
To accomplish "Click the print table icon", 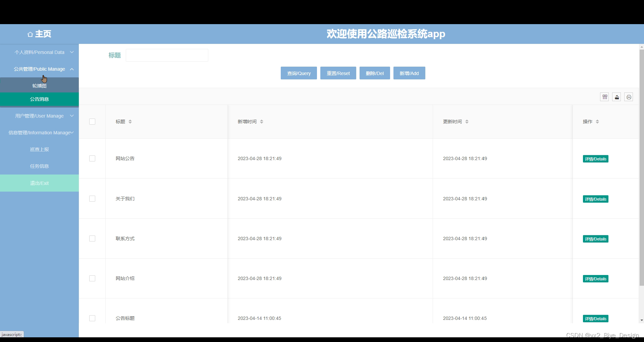I will (x=629, y=97).
